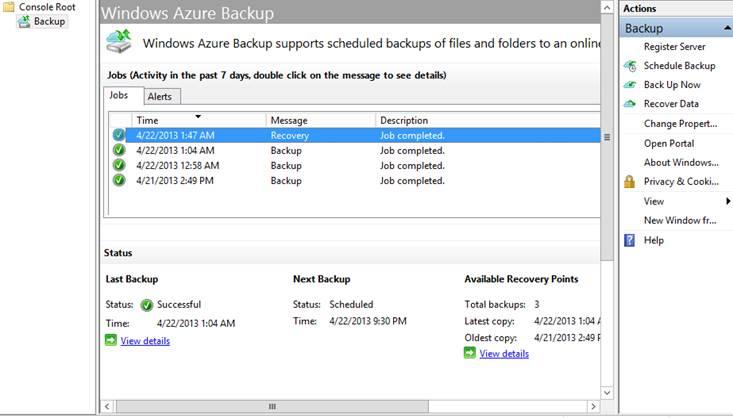Select the Backup tree node
The height and width of the screenshot is (418, 733).
[x=49, y=22]
